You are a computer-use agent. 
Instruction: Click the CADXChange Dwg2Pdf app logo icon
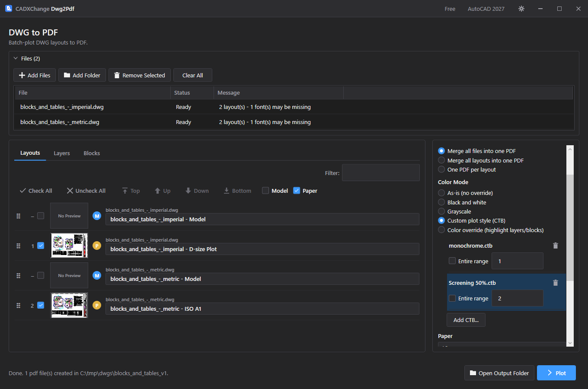9,9
